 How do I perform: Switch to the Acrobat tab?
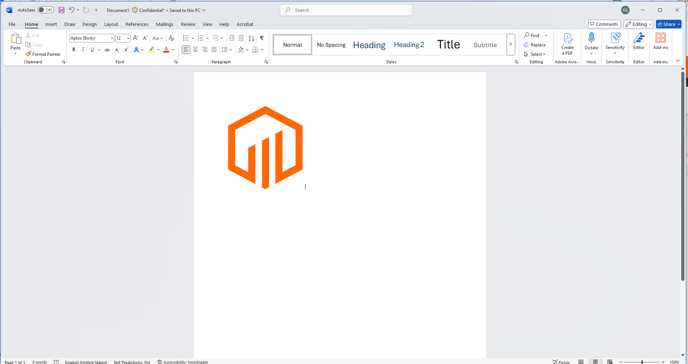[x=245, y=24]
